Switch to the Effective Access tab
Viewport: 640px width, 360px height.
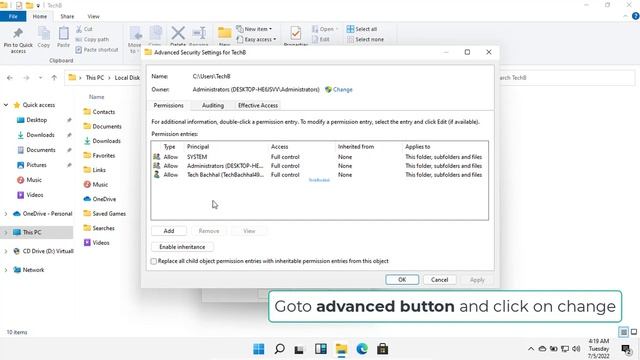tap(258, 105)
